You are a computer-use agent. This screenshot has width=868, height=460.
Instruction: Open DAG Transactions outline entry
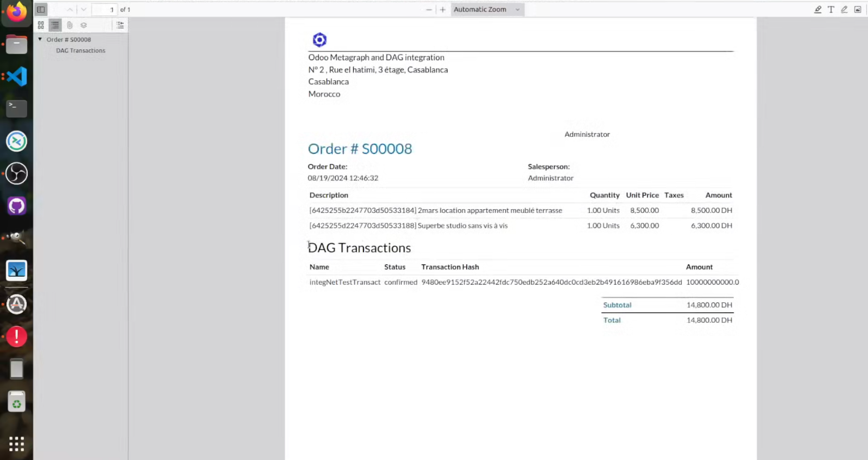pyautogui.click(x=81, y=50)
